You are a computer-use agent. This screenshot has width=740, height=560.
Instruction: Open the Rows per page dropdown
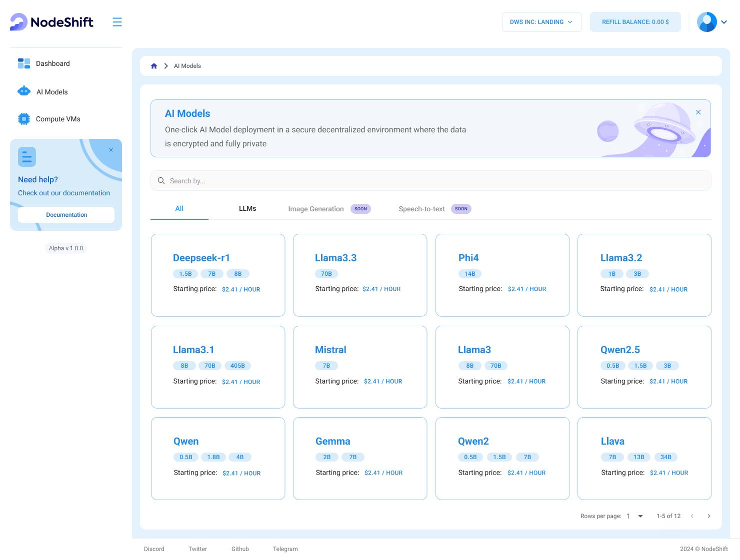(x=635, y=516)
